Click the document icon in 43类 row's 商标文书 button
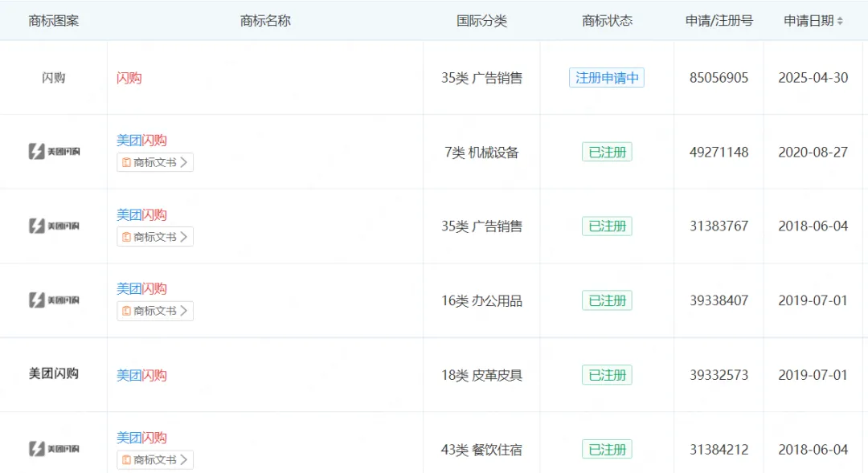This screenshot has width=868, height=473. tap(127, 460)
